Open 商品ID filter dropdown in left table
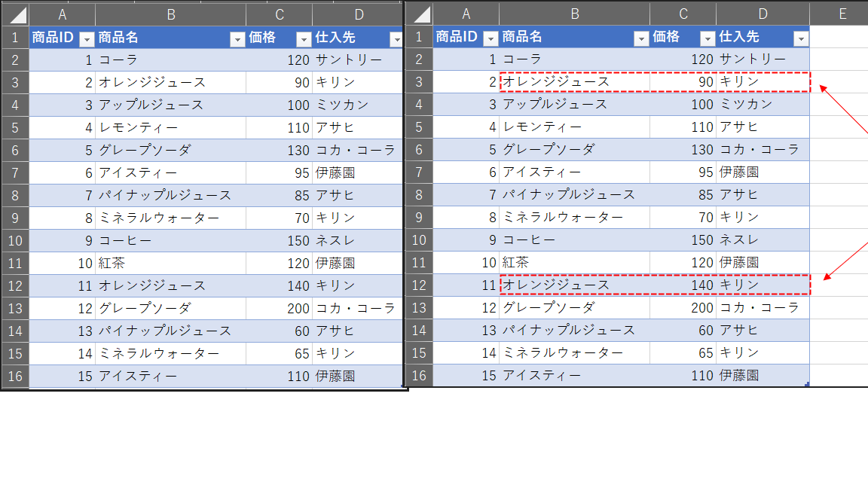The height and width of the screenshot is (488, 868). 87,39
